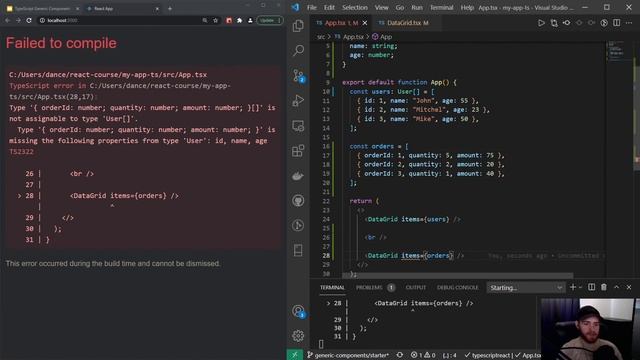Open the Search view in activity bar

pos(298,51)
